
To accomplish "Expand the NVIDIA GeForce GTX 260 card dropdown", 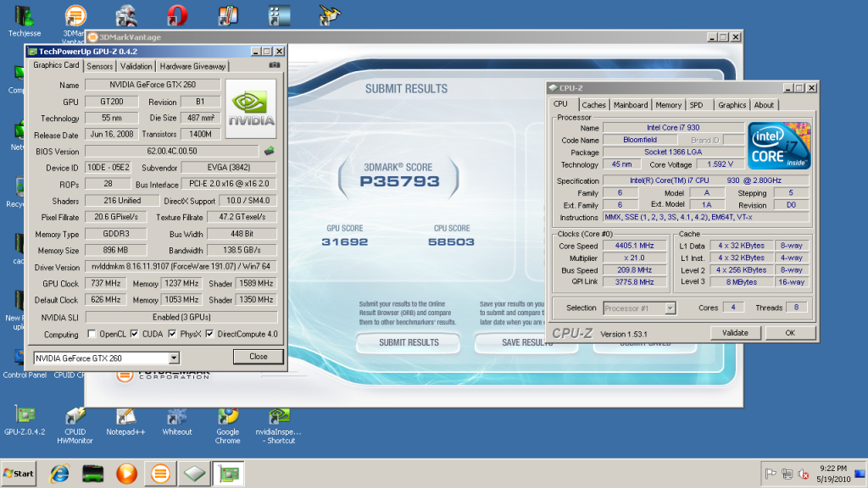I will [174, 358].
